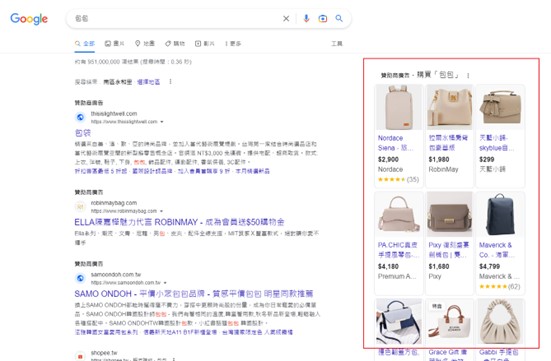The width and height of the screenshot is (551, 361).
Task: Expand dropdown arrow beside thisislightwell.com URL
Action: click(x=162, y=122)
